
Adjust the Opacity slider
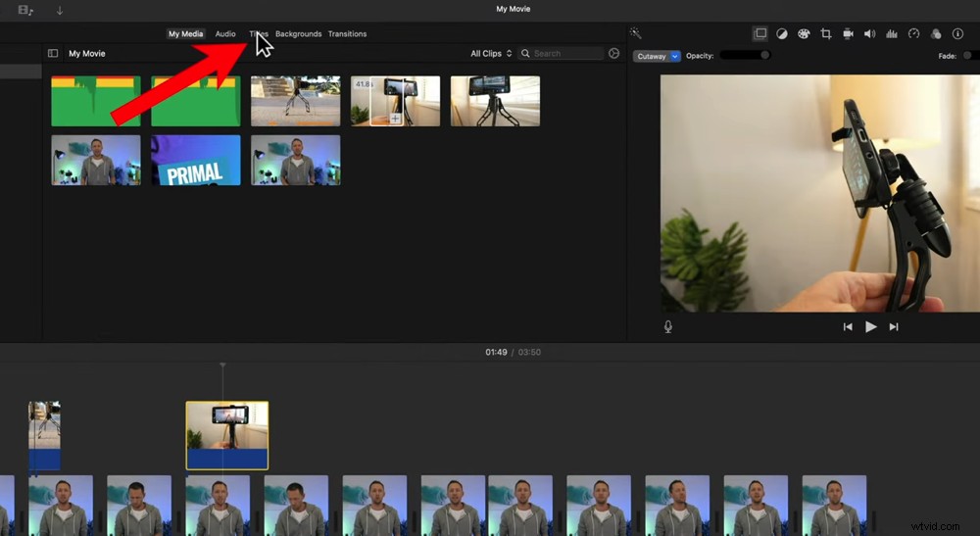click(x=745, y=55)
